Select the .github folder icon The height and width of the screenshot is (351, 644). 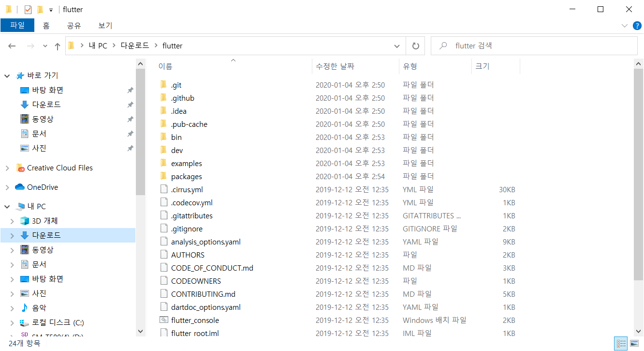[x=163, y=98]
